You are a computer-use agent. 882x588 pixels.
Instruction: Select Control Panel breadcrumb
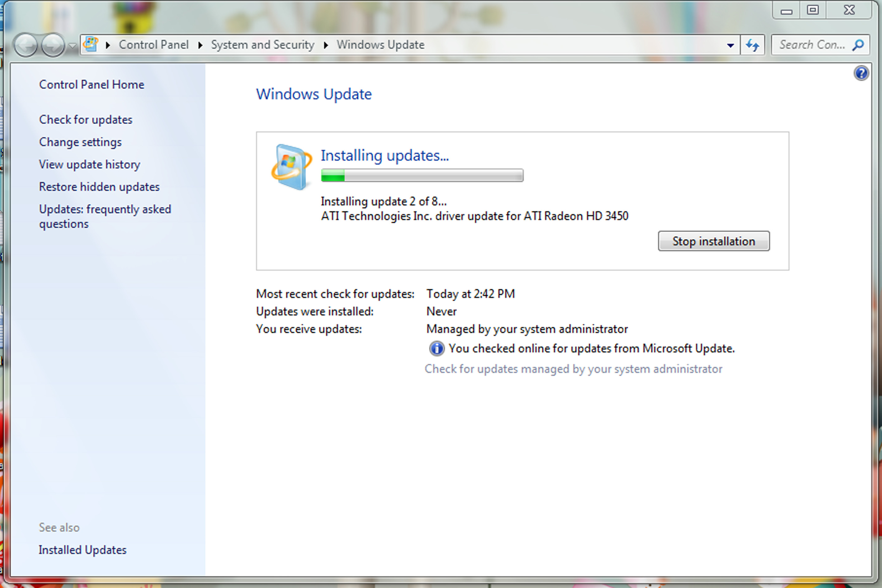click(x=154, y=45)
